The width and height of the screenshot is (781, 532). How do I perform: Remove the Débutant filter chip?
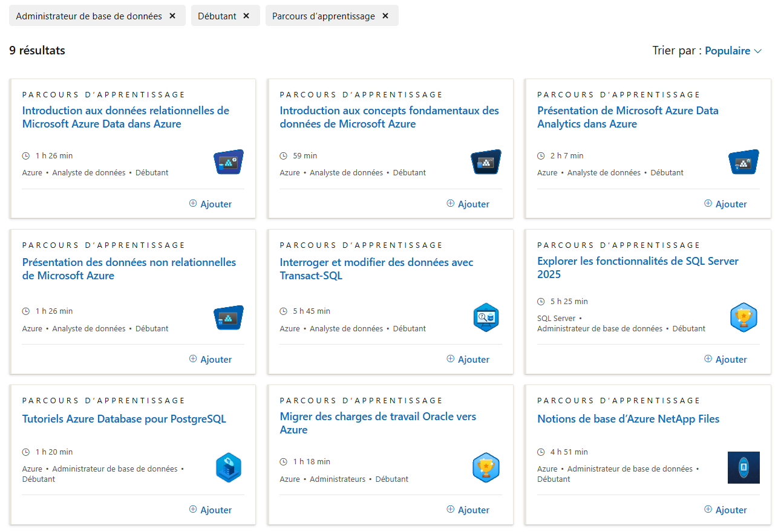pos(246,16)
